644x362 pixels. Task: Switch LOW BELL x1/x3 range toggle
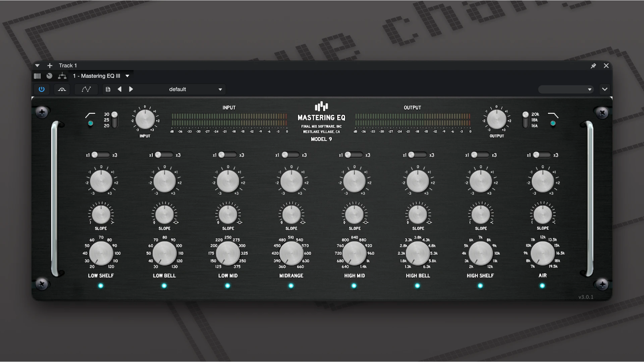[x=164, y=155]
